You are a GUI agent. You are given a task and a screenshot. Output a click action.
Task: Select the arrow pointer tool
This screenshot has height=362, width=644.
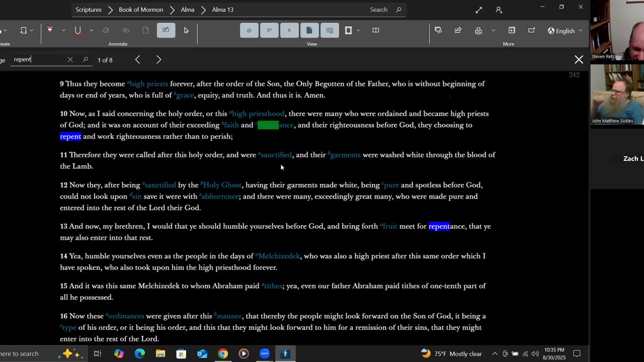186,30
